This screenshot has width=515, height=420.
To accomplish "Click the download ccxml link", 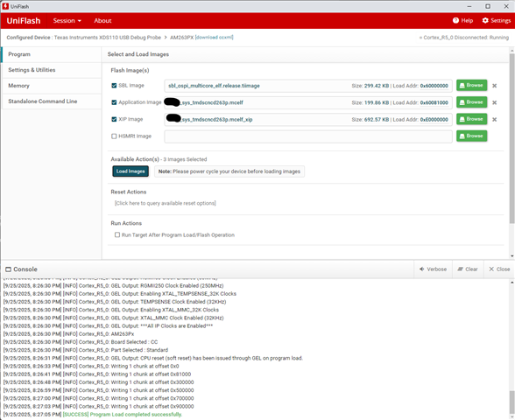I will pos(214,38).
